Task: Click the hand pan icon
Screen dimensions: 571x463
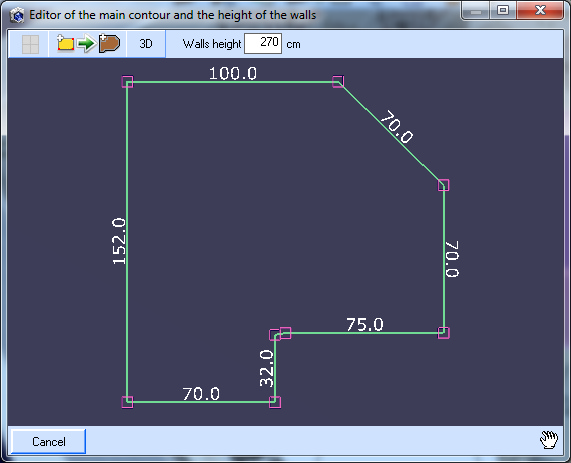Action: 549,440
